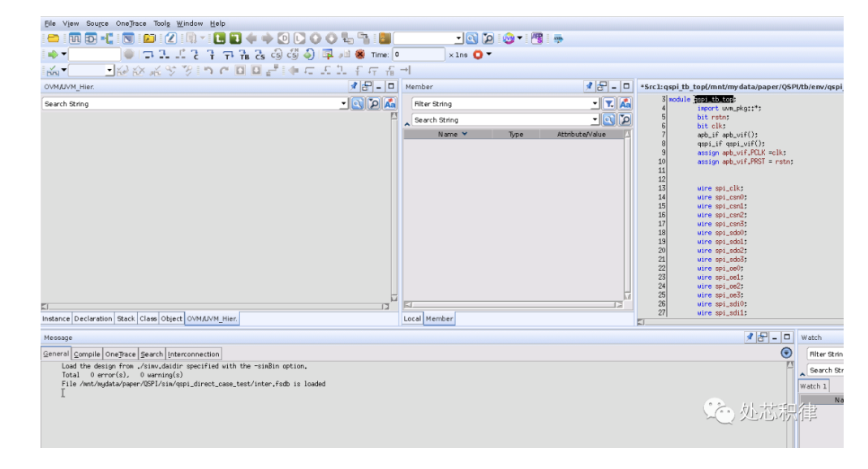Open the dropdown arrow beside green run arrow
868x469 pixels.
63,54
